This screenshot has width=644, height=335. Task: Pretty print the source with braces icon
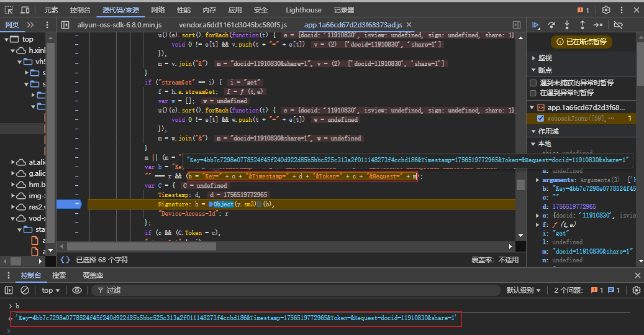click(x=65, y=259)
